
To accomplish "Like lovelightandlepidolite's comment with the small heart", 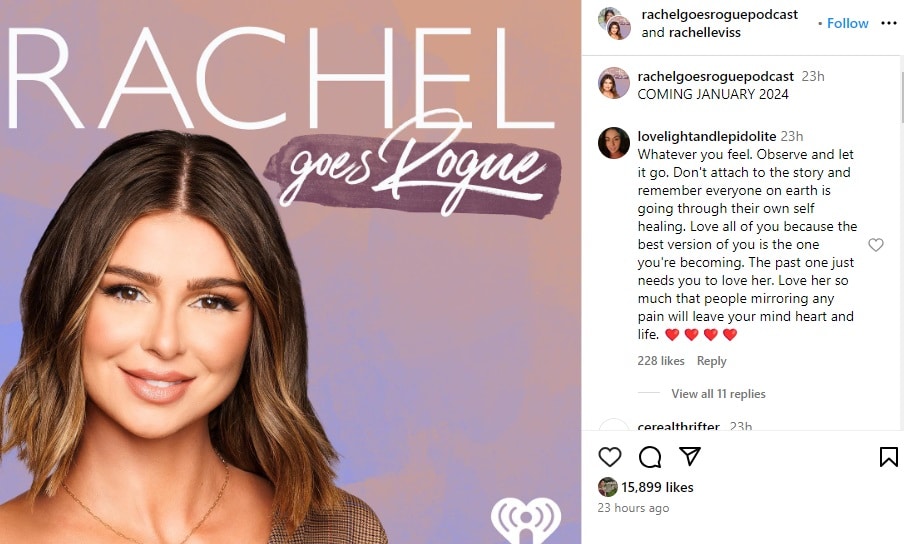I will tap(876, 245).
